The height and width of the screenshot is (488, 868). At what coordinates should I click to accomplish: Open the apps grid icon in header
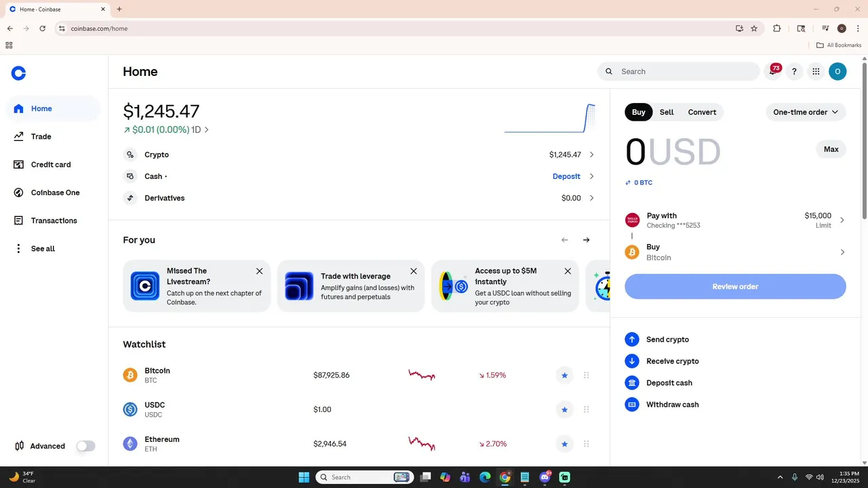pos(816,71)
